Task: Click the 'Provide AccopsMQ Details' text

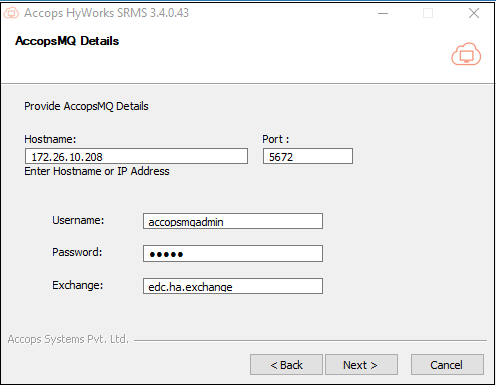Action: pyautogui.click(x=86, y=106)
